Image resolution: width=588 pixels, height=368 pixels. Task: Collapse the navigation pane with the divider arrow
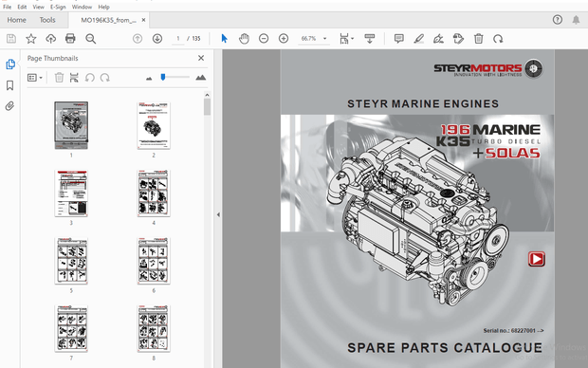(x=218, y=215)
